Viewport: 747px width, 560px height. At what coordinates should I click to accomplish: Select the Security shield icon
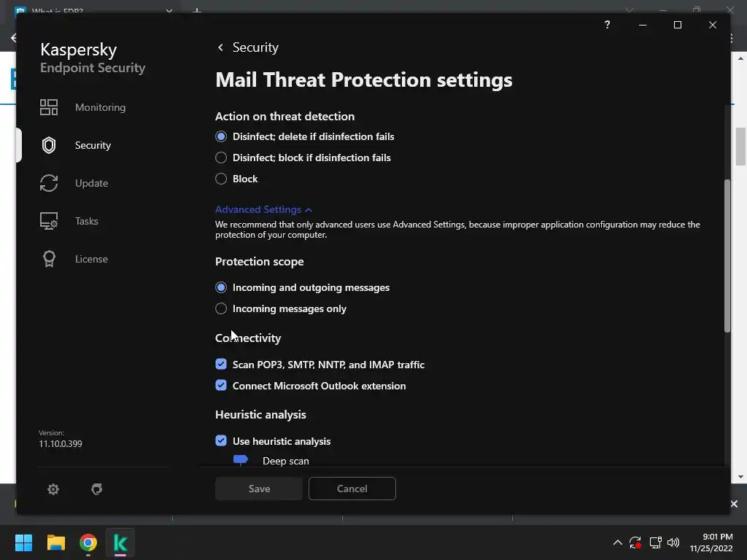[49, 145]
